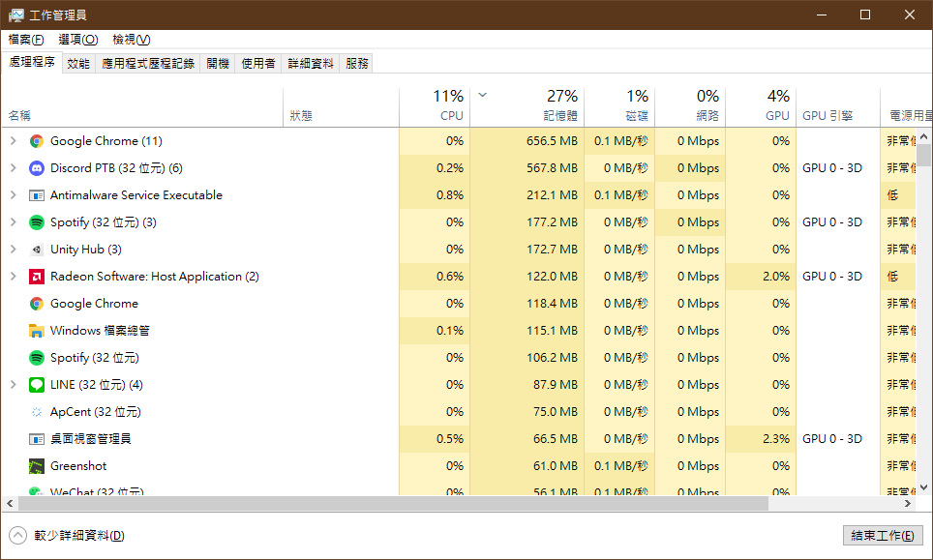933x560 pixels.
Task: Click the Google Chrome (11) process icon
Action: pos(37,141)
